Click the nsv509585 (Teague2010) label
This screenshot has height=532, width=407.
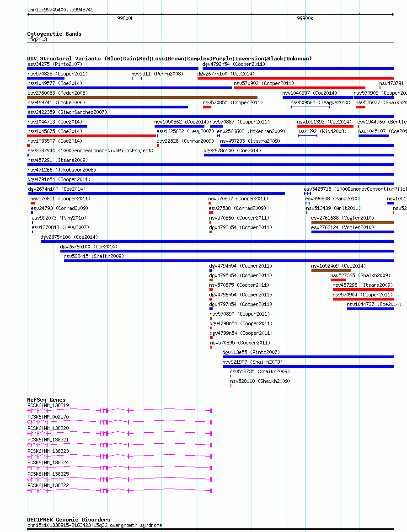(321, 102)
